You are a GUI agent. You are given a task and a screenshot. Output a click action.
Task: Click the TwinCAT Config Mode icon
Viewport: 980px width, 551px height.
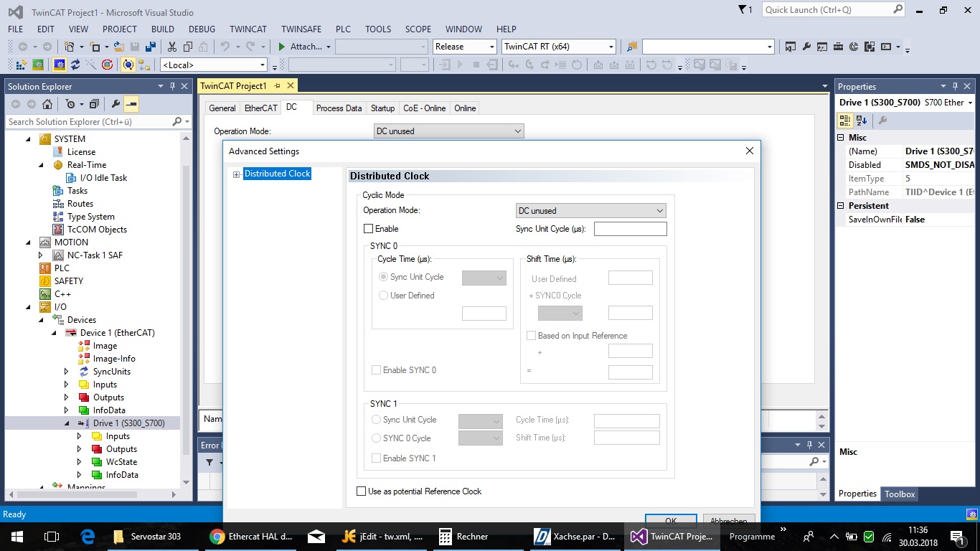pos(59,65)
